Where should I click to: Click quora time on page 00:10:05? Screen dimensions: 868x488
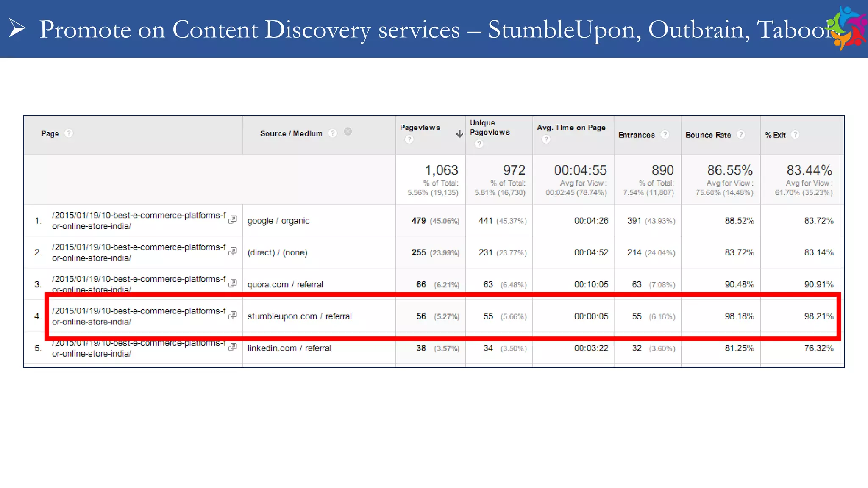[x=591, y=284]
